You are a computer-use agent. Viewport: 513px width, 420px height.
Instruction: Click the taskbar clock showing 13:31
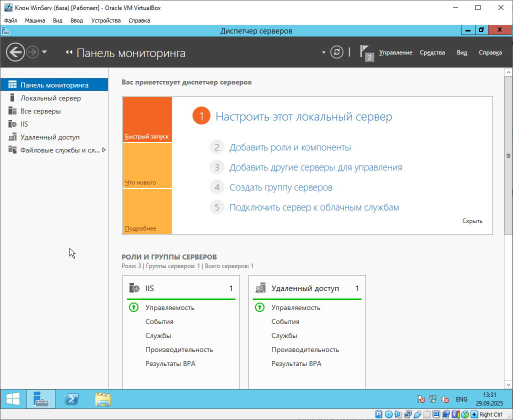tap(489, 399)
